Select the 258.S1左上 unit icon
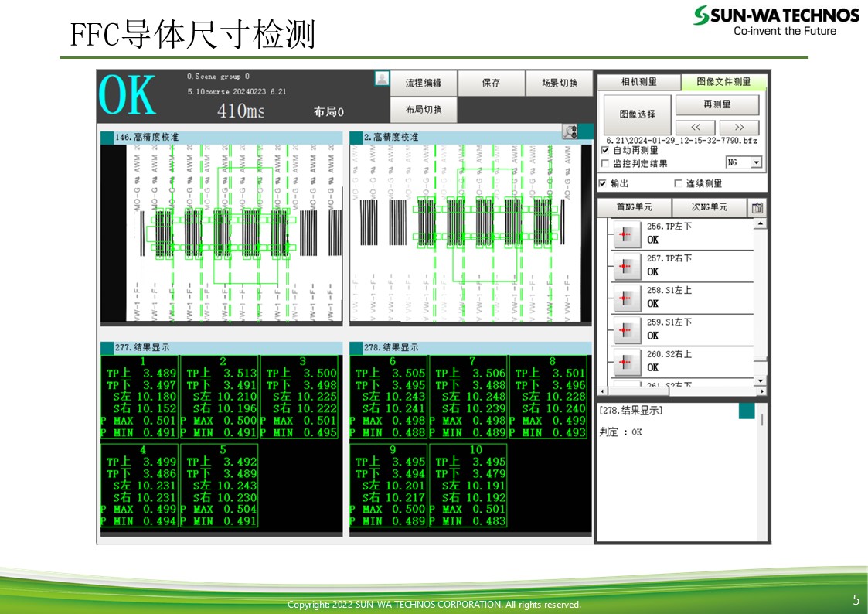 click(627, 298)
